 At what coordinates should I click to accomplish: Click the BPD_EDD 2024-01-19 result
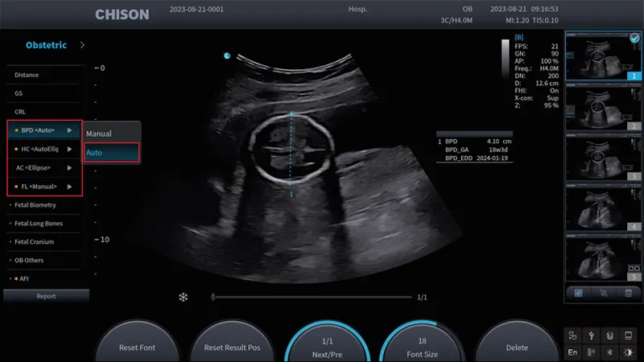[477, 158]
